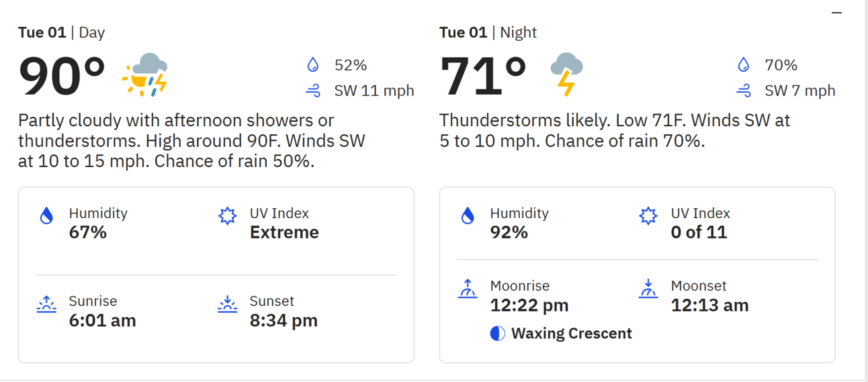
Task: Click the daytime sun and thunderstorm weather icon
Action: (144, 75)
